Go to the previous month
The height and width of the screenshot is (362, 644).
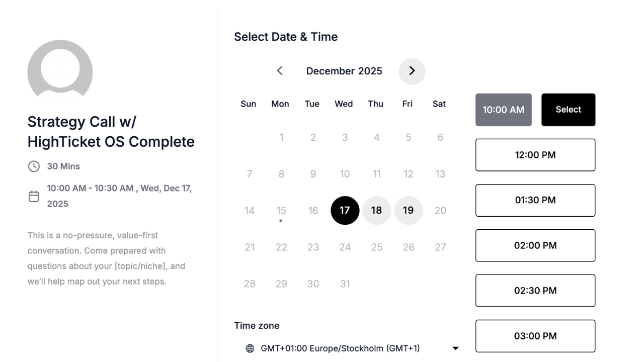click(x=280, y=71)
